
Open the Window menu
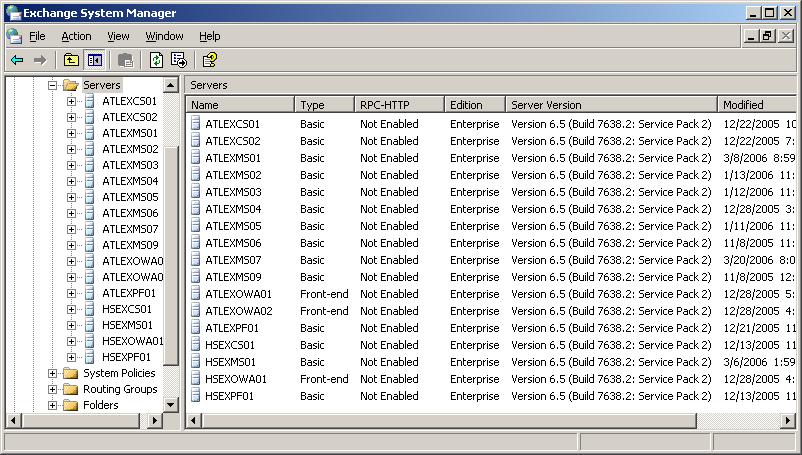164,36
